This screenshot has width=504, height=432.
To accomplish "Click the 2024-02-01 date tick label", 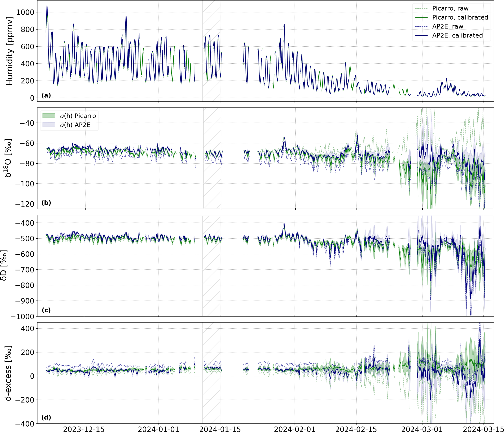I will coord(295,429).
